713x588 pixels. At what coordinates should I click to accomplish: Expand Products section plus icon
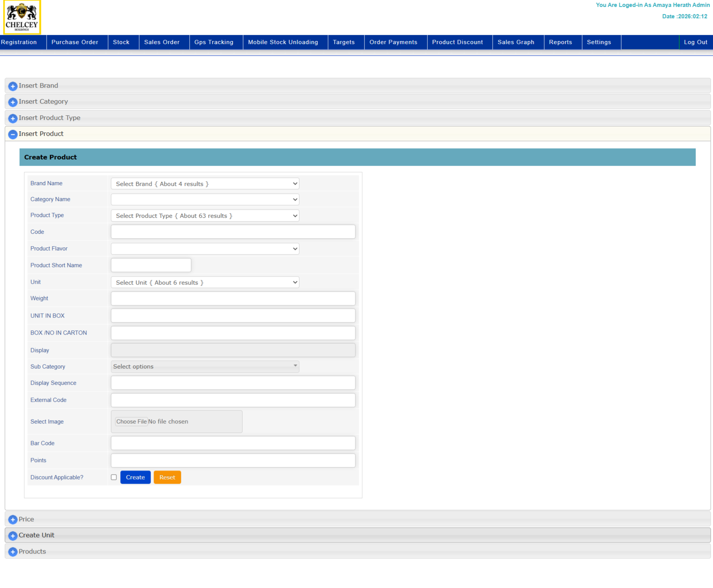[13, 552]
